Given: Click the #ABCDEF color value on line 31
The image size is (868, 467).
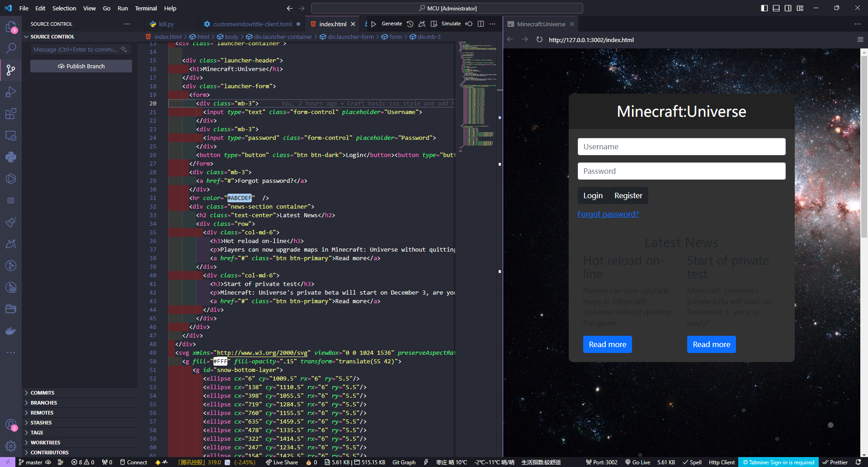Looking at the screenshot, I should 240,198.
